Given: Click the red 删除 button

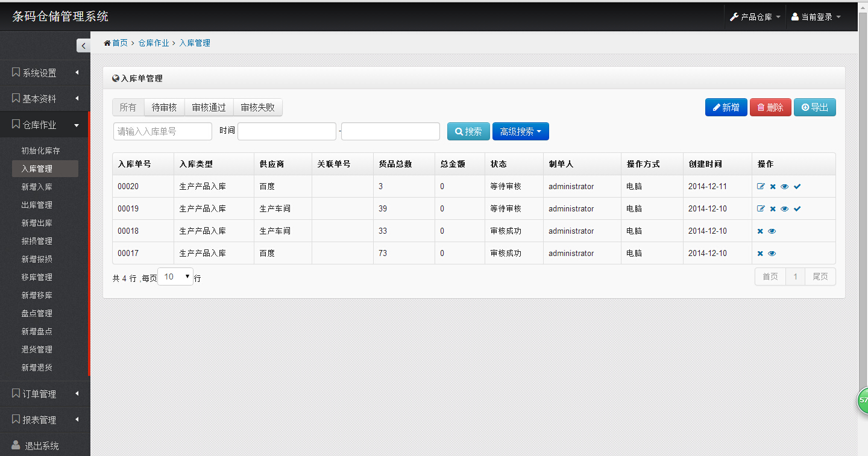Looking at the screenshot, I should [x=770, y=107].
